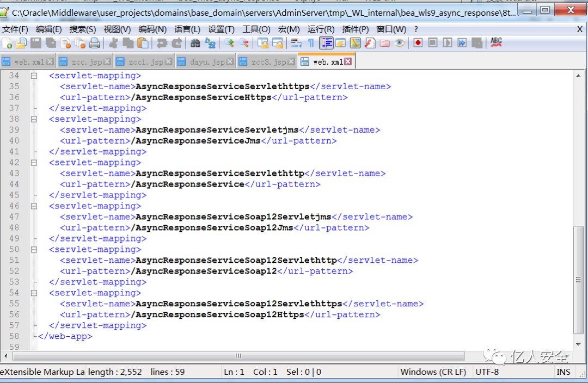Collapse the servlet-mapping fold at line 46
This screenshot has height=383, width=588.
34,206
